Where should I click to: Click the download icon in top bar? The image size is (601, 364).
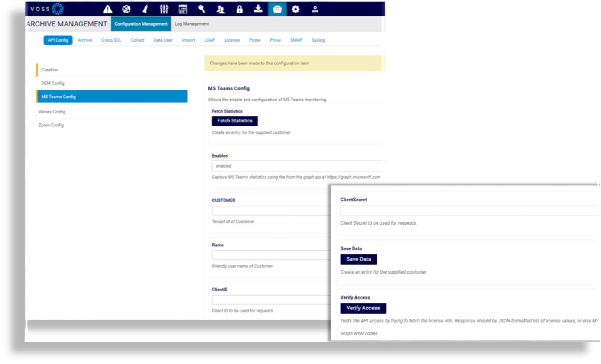pos(258,9)
